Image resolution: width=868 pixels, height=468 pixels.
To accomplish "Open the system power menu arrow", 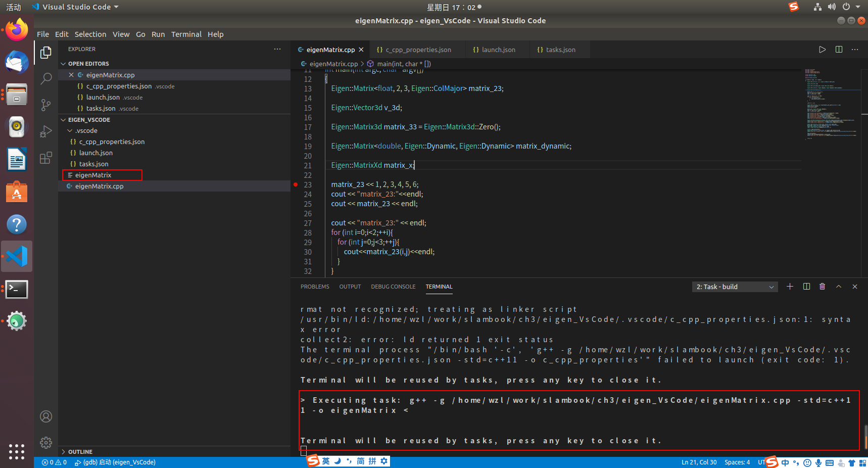I will [x=858, y=7].
